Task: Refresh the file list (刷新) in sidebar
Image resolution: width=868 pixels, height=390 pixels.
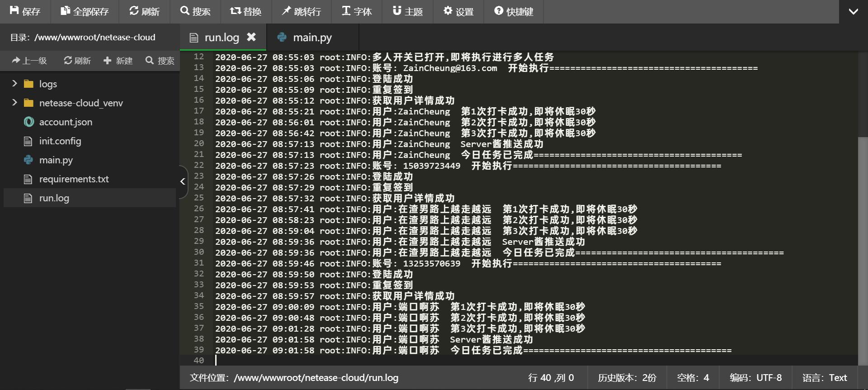Action: coord(77,61)
